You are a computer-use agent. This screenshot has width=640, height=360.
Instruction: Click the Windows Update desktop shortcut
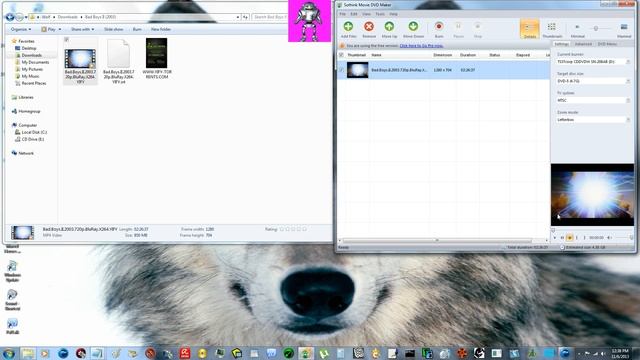pos(12,271)
